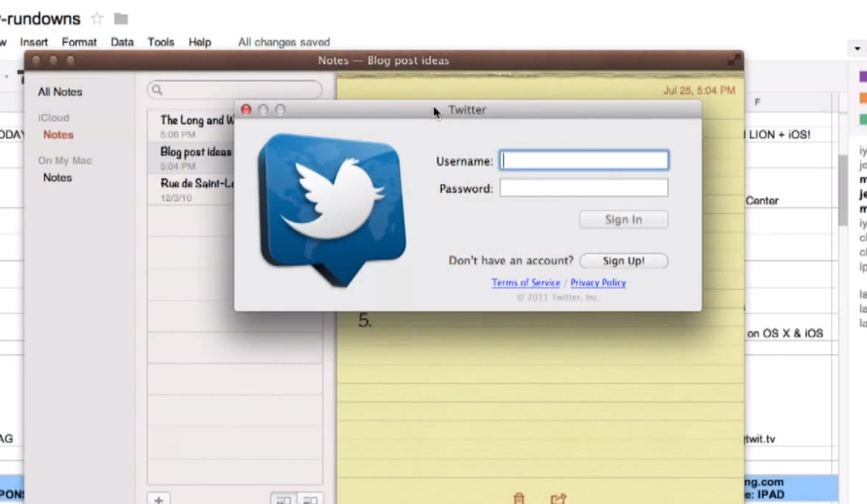Click the Sign In button
This screenshot has height=504, width=867.
coord(623,219)
